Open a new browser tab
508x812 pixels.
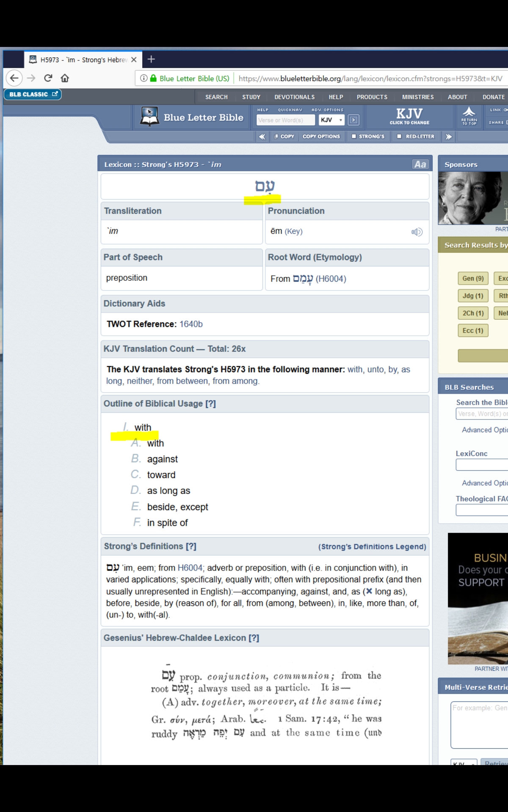pyautogui.click(x=151, y=60)
